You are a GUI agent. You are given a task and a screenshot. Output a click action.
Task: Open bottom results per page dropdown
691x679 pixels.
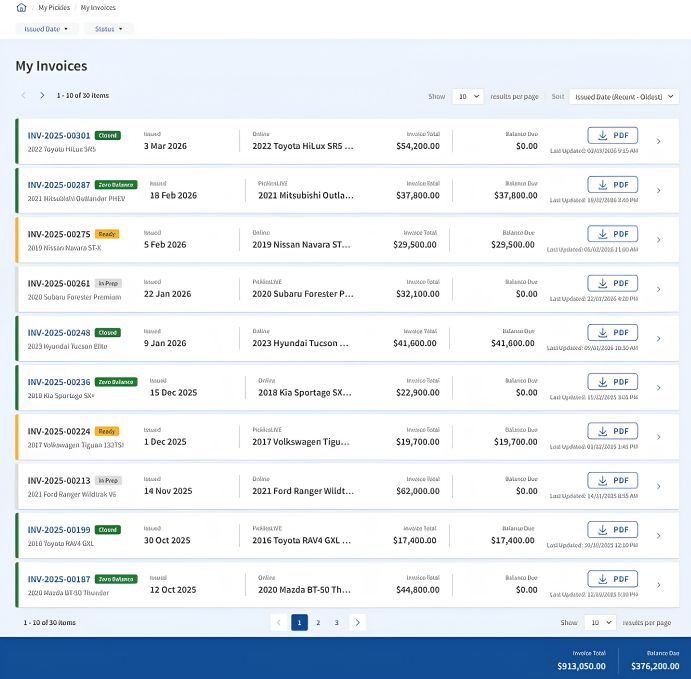[x=600, y=623]
